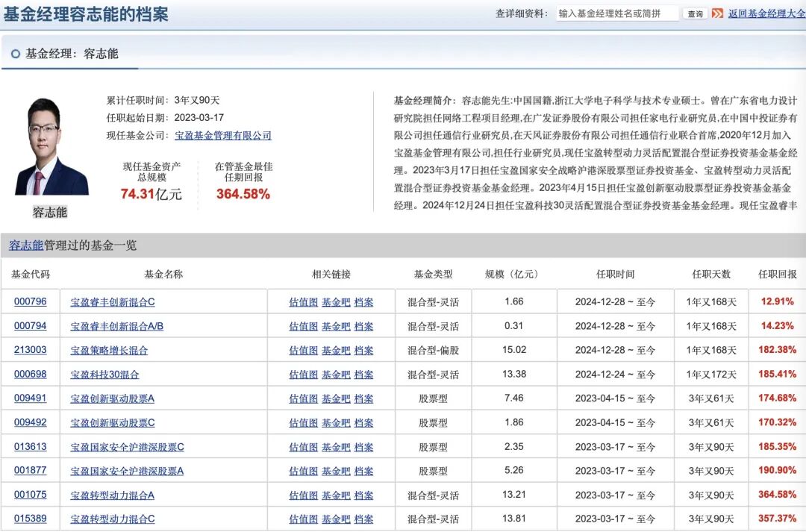The height and width of the screenshot is (532, 806).
Task: Focus the fund manager name search field
Action: pos(617,14)
